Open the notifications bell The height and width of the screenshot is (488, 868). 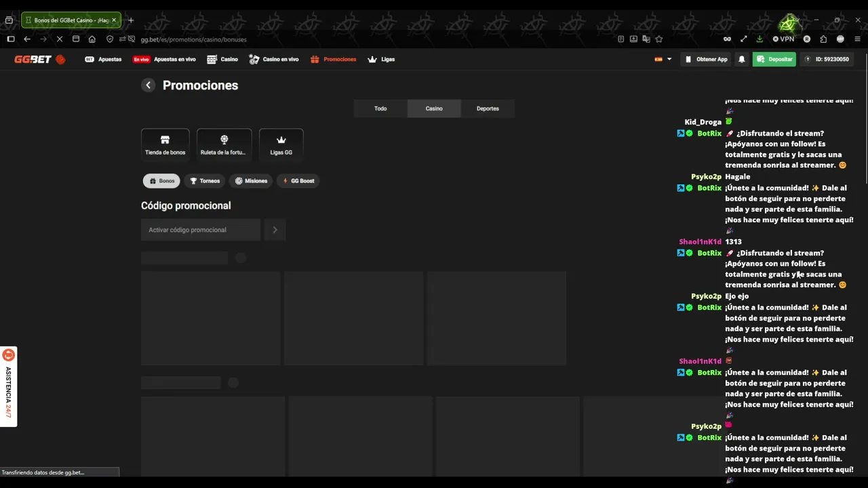[742, 60]
